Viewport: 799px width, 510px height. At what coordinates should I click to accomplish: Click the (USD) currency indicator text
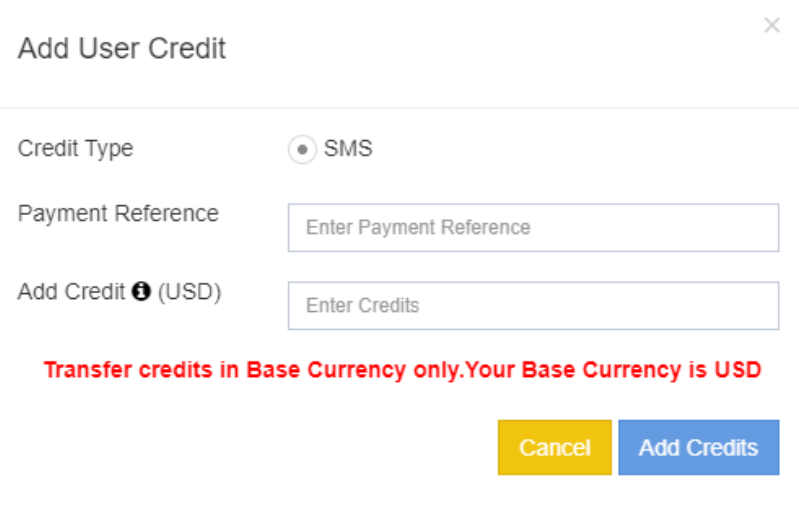pos(190,292)
